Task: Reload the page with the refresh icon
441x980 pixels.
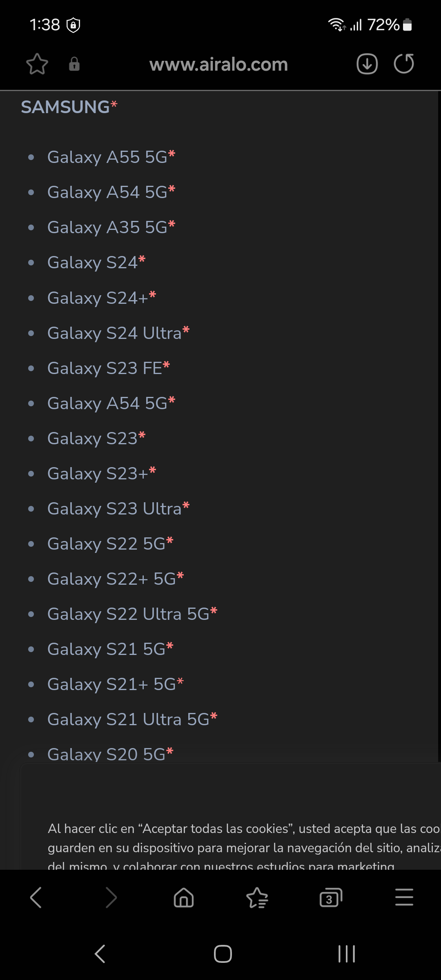Action: pos(404,64)
